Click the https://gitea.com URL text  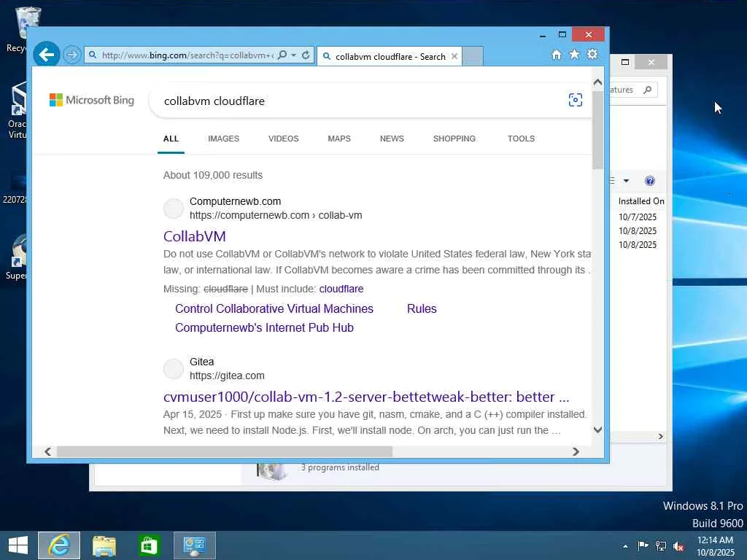[x=227, y=376]
